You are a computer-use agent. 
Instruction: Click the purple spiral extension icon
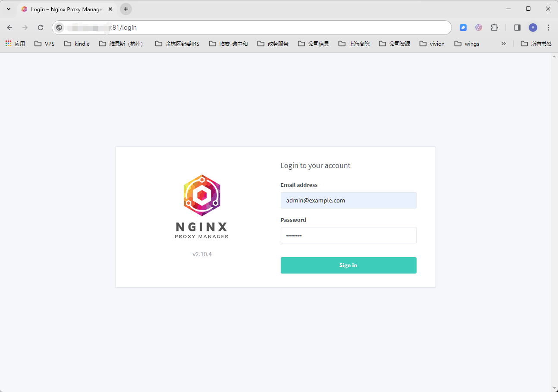pyautogui.click(x=479, y=28)
